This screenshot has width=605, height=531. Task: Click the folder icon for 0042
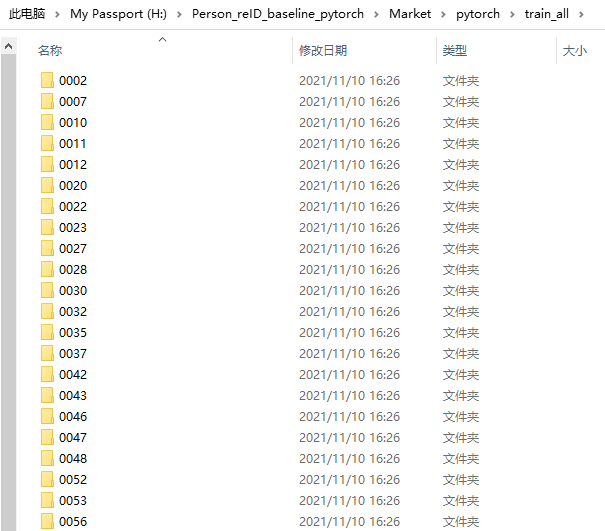(47, 374)
